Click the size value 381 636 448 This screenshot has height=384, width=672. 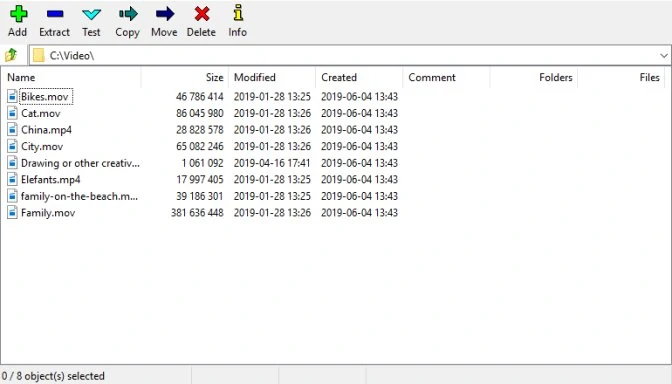197,213
